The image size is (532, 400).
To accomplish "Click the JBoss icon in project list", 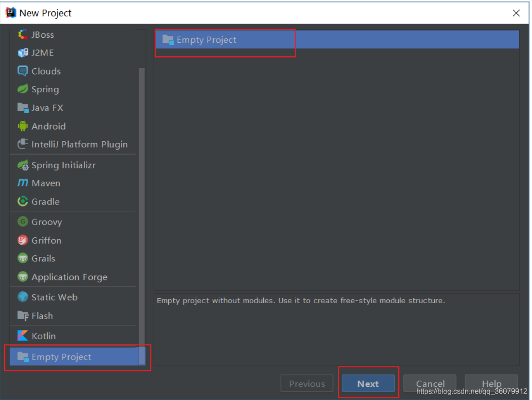I will point(23,34).
